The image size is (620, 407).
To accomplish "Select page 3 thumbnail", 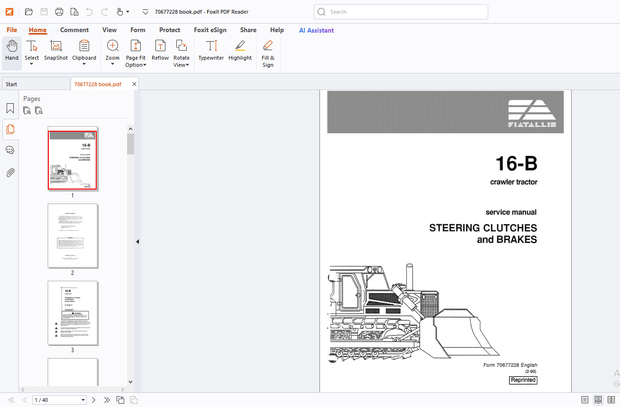I will [x=73, y=313].
